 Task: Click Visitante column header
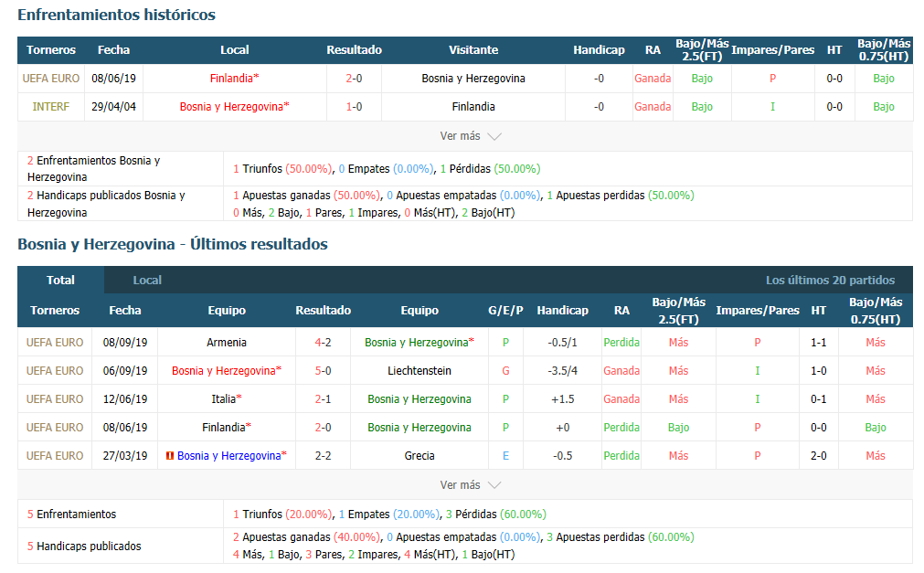473,50
